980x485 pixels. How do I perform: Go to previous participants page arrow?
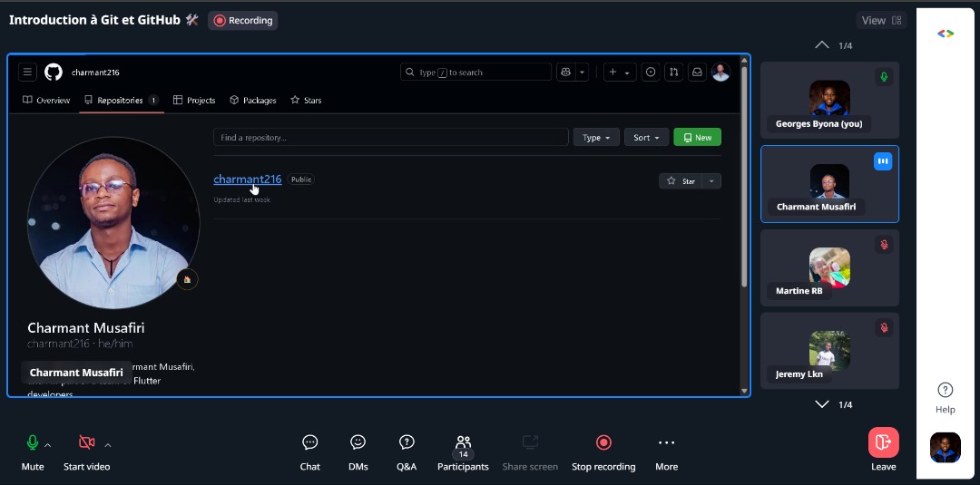tap(822, 45)
